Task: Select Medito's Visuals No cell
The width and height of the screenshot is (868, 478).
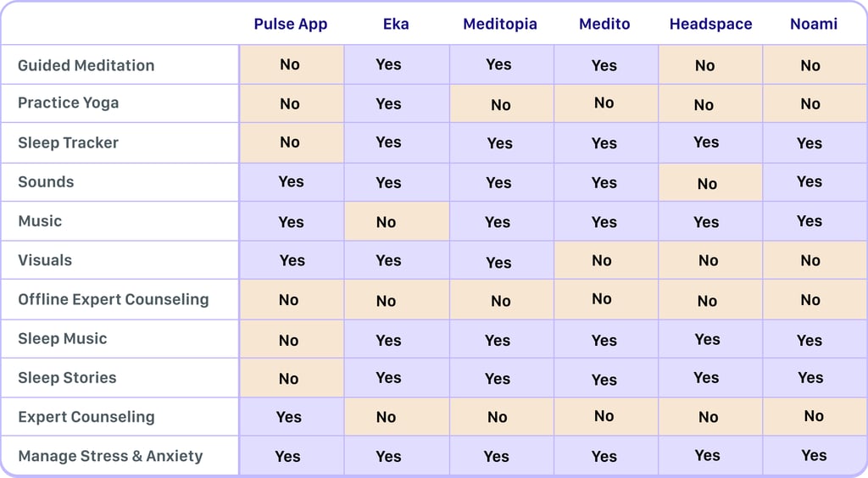Action: (x=602, y=260)
